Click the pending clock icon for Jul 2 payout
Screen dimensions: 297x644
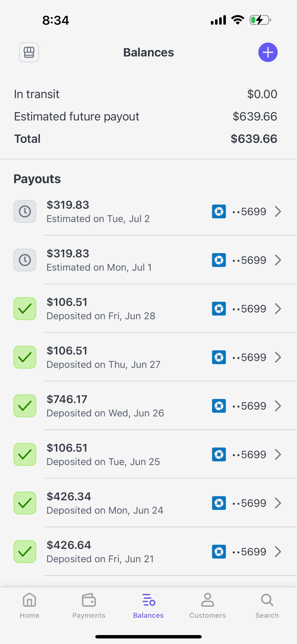coord(25,211)
